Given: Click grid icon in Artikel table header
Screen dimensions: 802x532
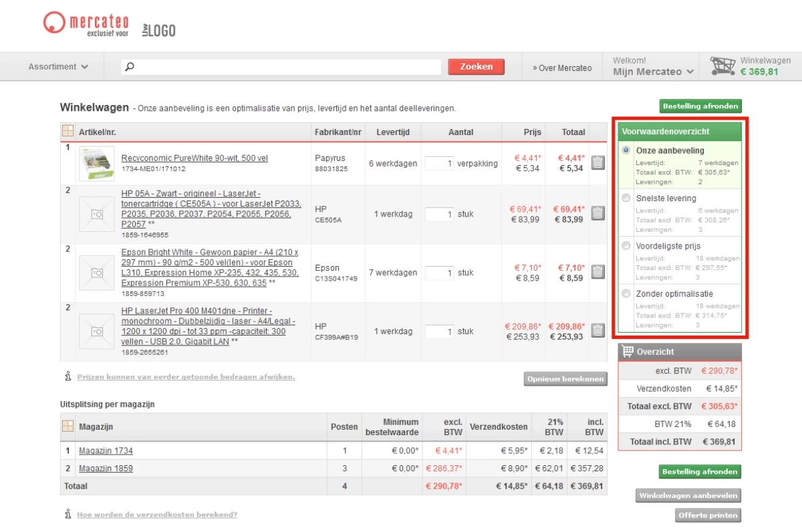Looking at the screenshot, I should click(x=68, y=131).
